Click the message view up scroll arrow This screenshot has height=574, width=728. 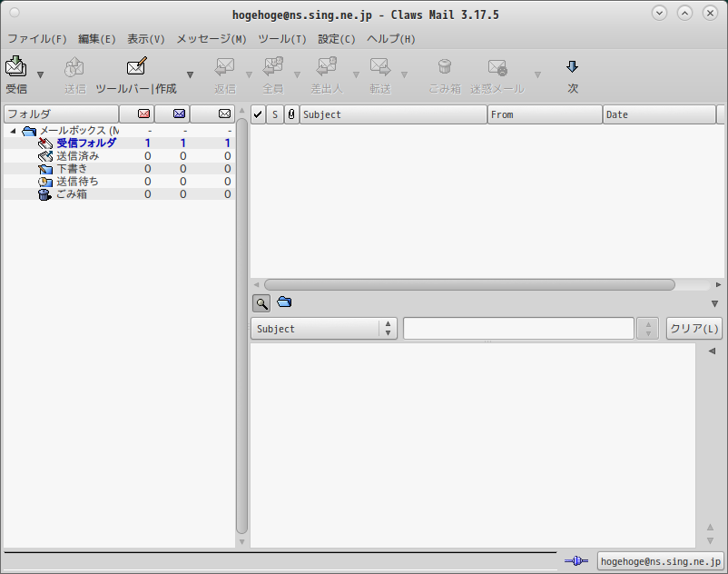(710, 527)
